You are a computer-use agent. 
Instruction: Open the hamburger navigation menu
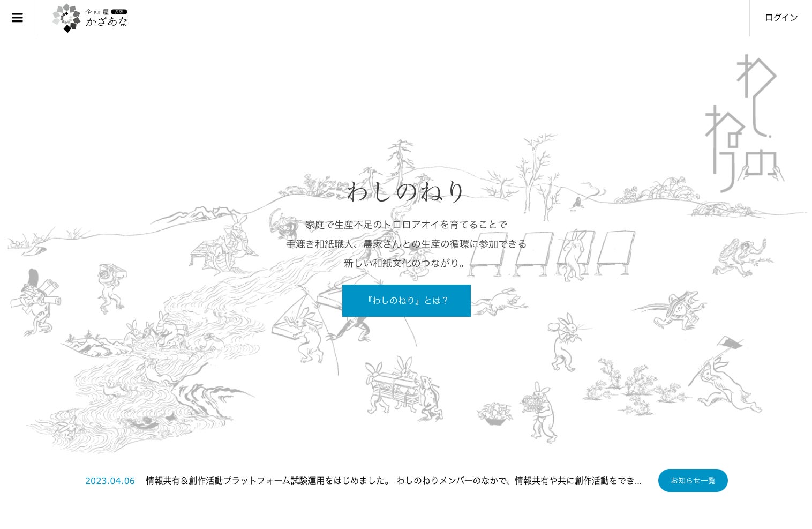click(x=17, y=18)
